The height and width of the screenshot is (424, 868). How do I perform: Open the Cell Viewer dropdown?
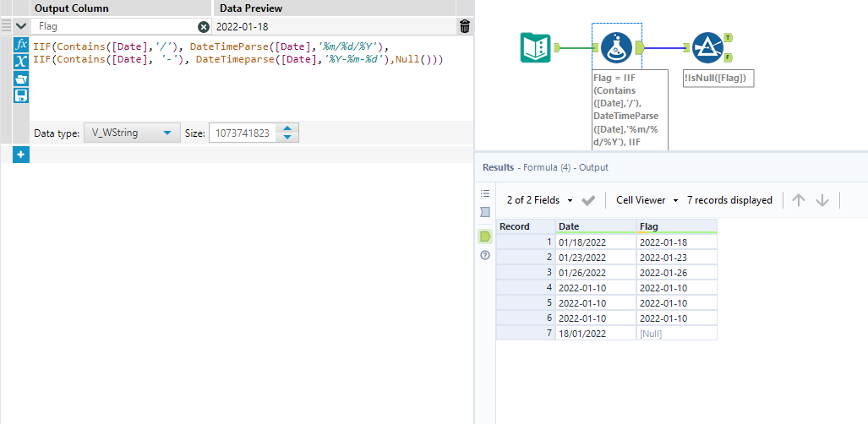pos(647,200)
